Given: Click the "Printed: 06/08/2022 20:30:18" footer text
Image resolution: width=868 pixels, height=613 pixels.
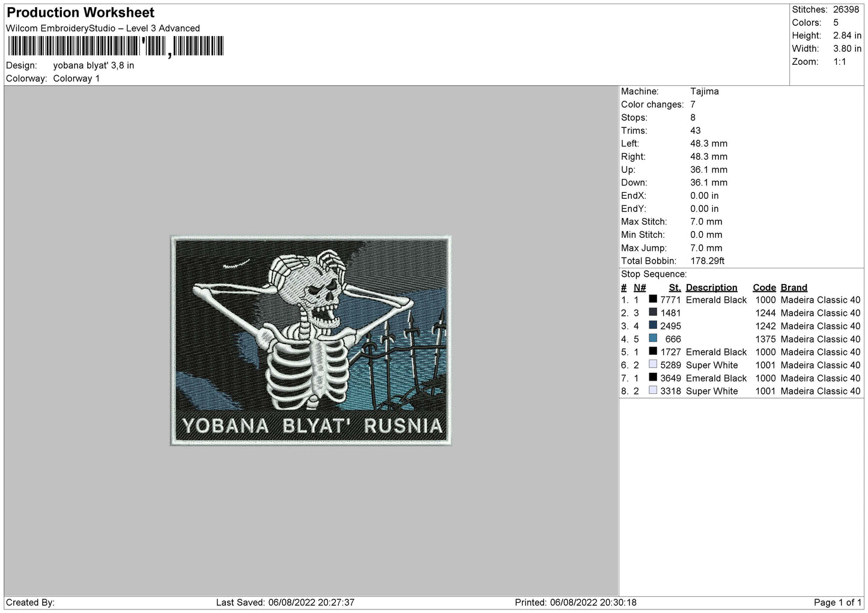Looking at the screenshot, I should tap(575, 603).
